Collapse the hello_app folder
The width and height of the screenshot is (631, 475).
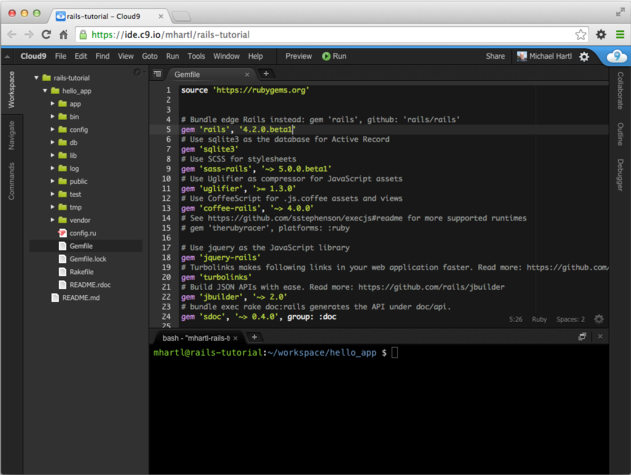(x=45, y=90)
